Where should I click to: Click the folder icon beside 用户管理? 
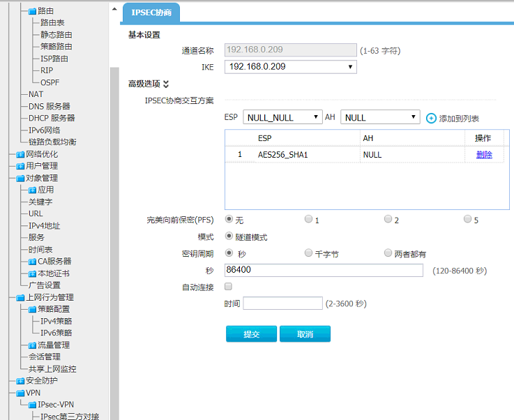pyautogui.click(x=20, y=166)
